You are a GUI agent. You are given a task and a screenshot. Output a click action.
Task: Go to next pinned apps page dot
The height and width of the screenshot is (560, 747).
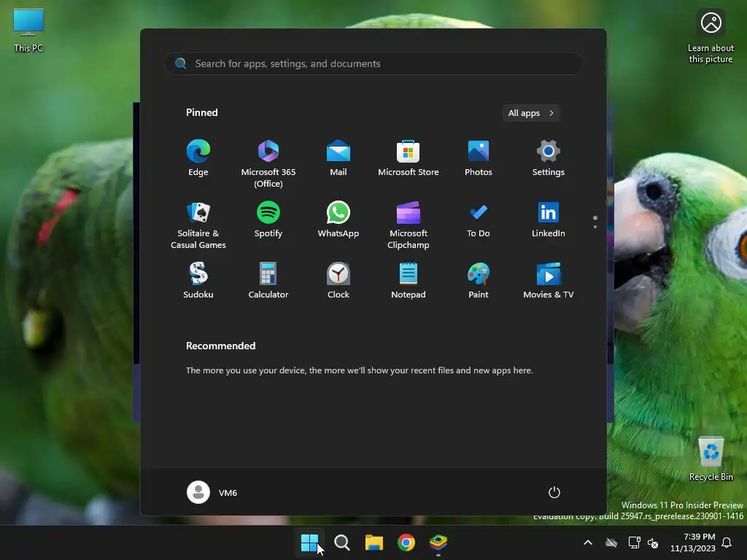[595, 227]
